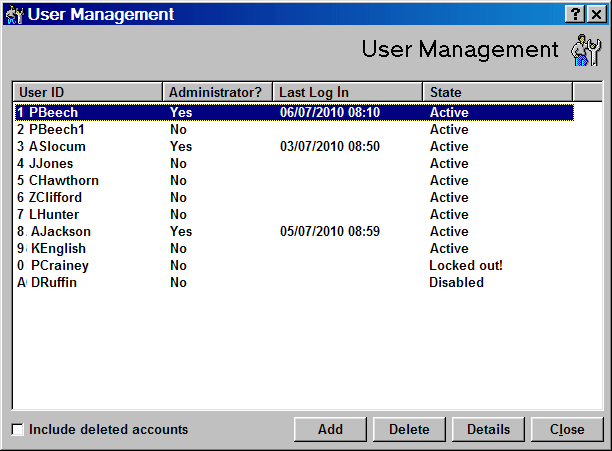Viewport: 612px width, 451px height.
Task: Select the KEnglish user row
Action: (294, 248)
